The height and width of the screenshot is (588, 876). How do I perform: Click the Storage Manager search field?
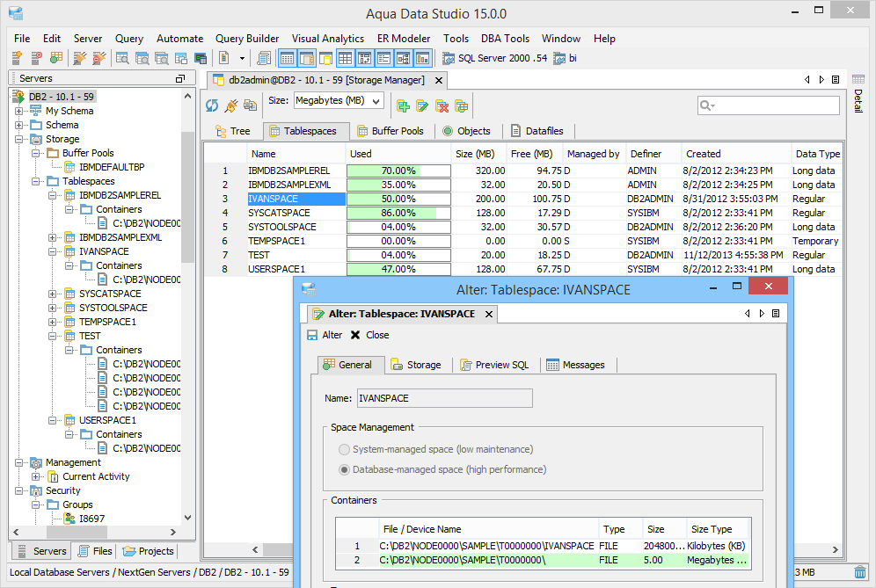pyautogui.click(x=768, y=105)
